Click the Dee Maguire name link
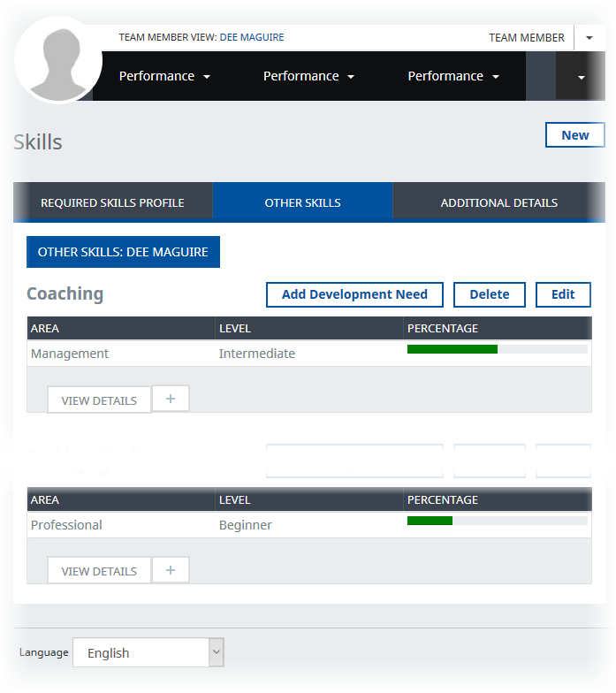This screenshot has height=693, width=616. [x=252, y=38]
